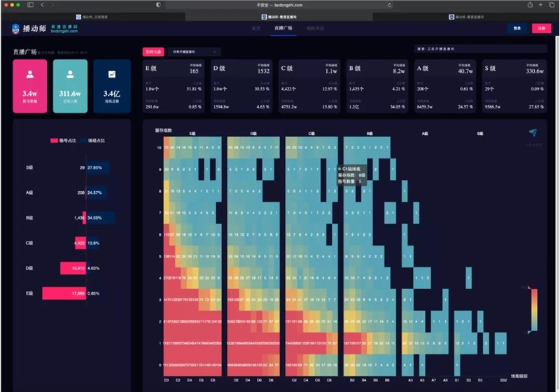Viewport: 560px width, 392px height.
Task: Click the pink 实时大盘 button
Action: click(x=153, y=51)
